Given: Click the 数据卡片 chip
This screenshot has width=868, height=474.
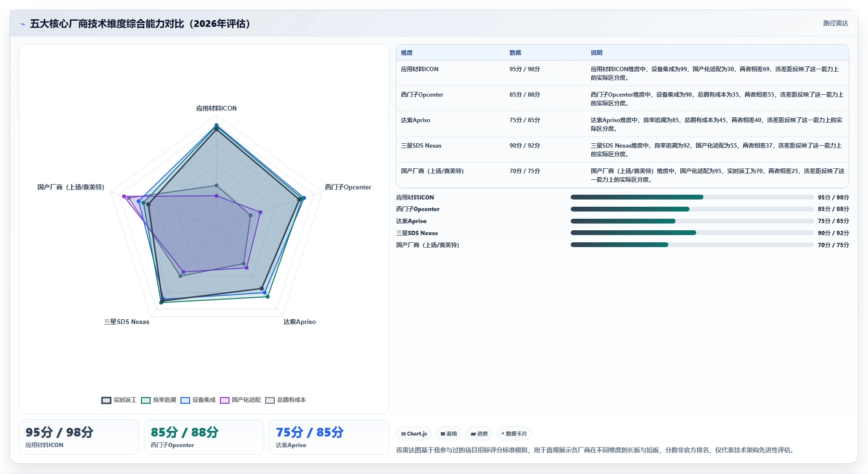Looking at the screenshot, I should (x=514, y=434).
